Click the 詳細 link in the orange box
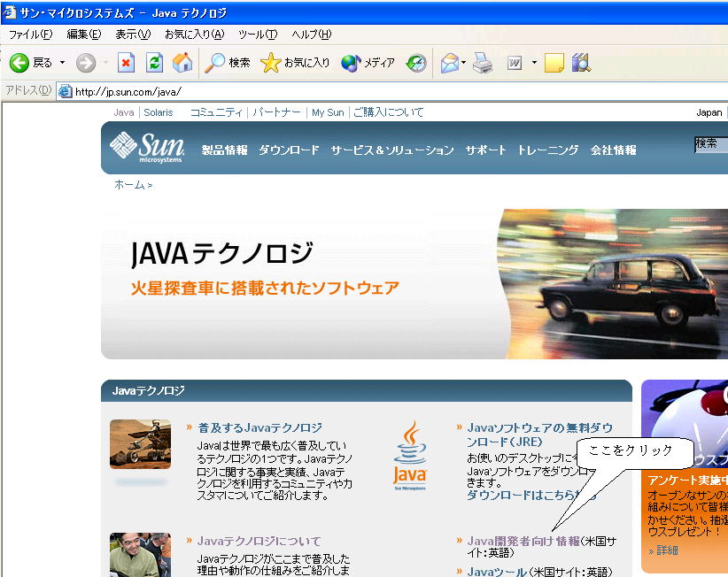Screen dimensions: 728x577 pyautogui.click(x=668, y=550)
